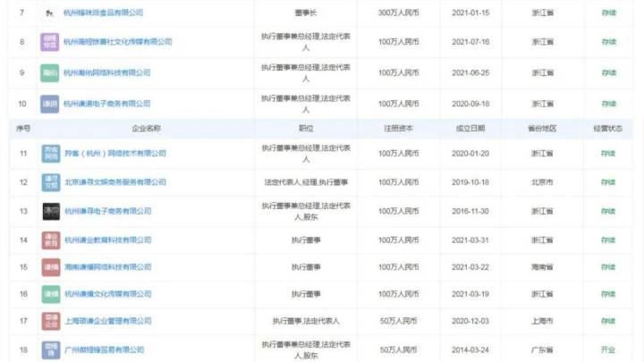
Task: Open the food company link in row 7
Action: click(103, 13)
